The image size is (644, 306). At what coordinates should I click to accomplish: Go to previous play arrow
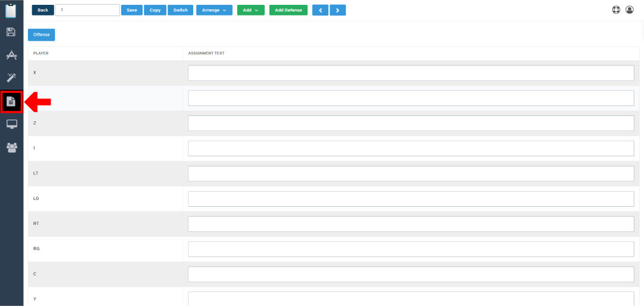320,10
